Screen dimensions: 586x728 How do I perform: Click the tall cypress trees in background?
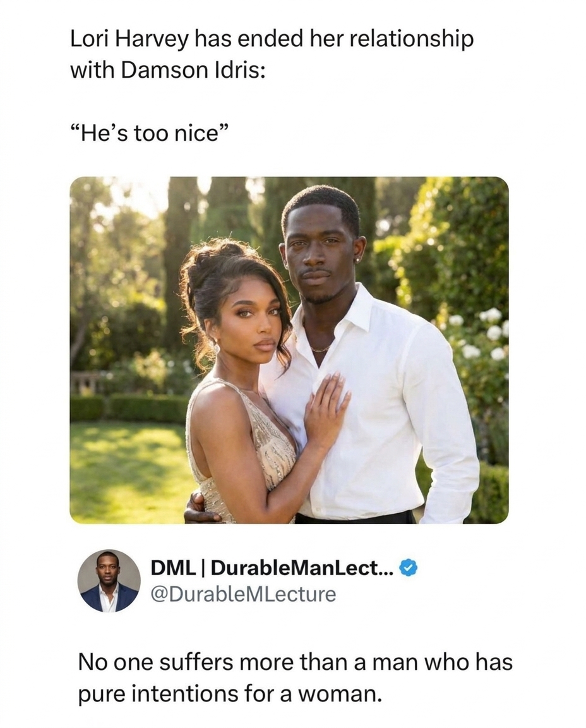coord(183,253)
